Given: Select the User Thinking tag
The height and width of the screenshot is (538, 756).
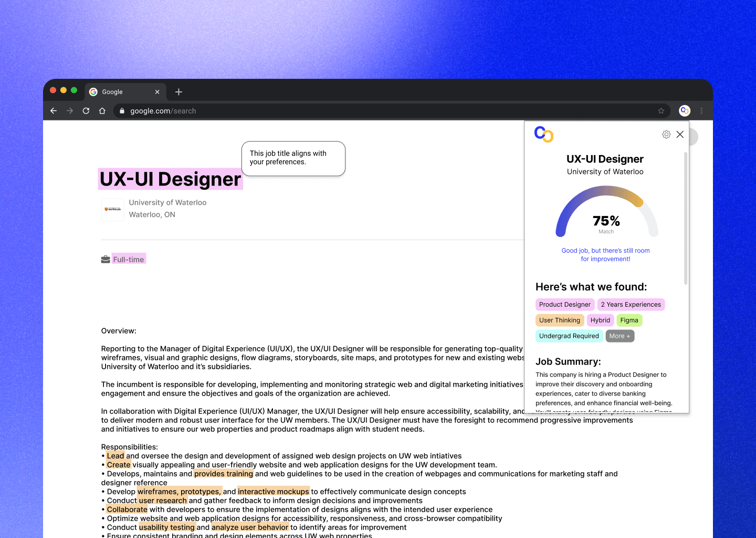Looking at the screenshot, I should (560, 320).
